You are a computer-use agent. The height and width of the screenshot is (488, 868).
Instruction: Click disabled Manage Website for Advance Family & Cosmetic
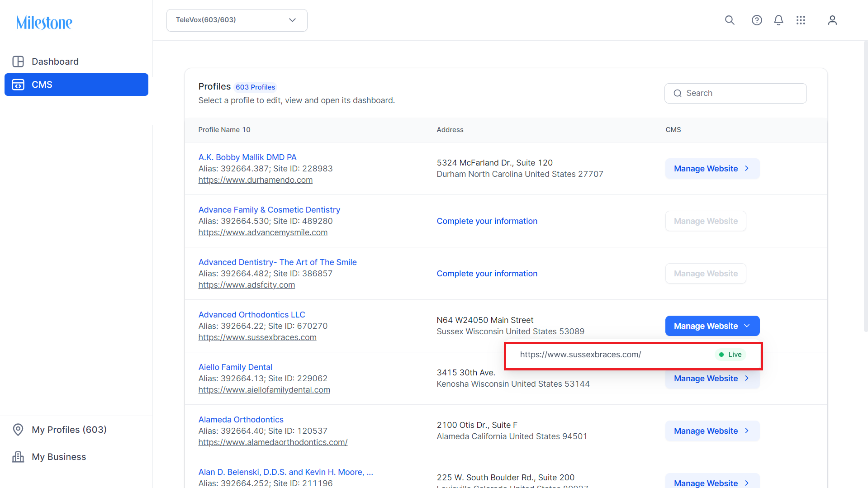[706, 221]
